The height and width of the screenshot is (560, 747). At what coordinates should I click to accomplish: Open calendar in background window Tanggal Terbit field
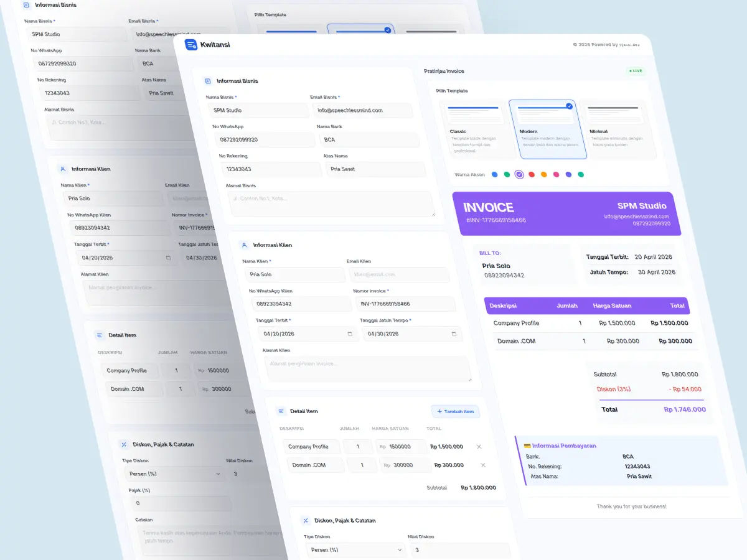169,258
